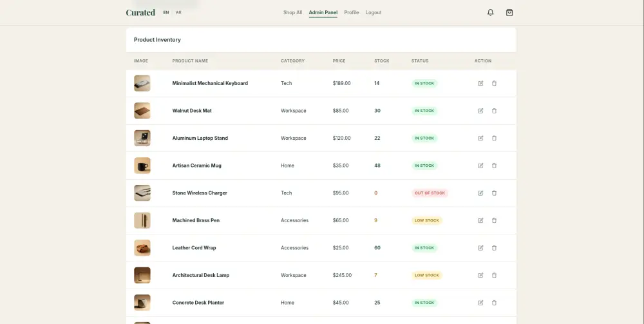Image resolution: width=644 pixels, height=324 pixels.
Task: Click Low Stock badge for Architectural Desk Lamp
Action: click(427, 276)
